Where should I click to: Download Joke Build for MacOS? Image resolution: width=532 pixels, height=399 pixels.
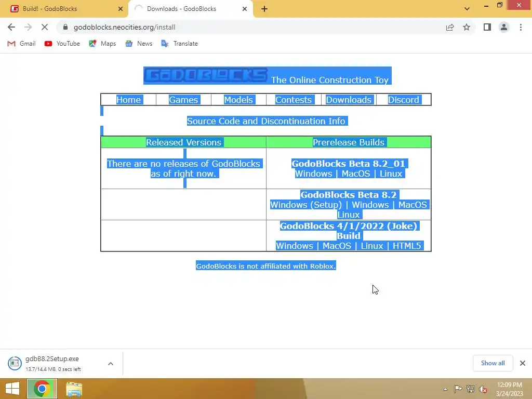click(x=337, y=246)
